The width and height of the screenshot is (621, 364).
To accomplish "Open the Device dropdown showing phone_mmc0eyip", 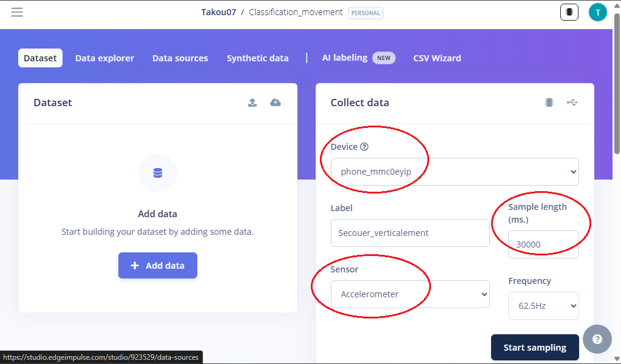I will (454, 172).
